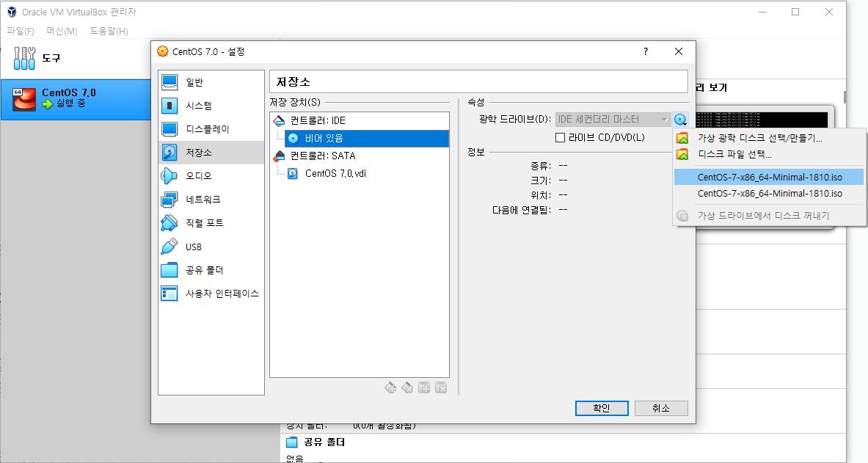Screen dimensions: 868x463
Task: Open the 시스템 settings category icon
Action: (x=169, y=105)
